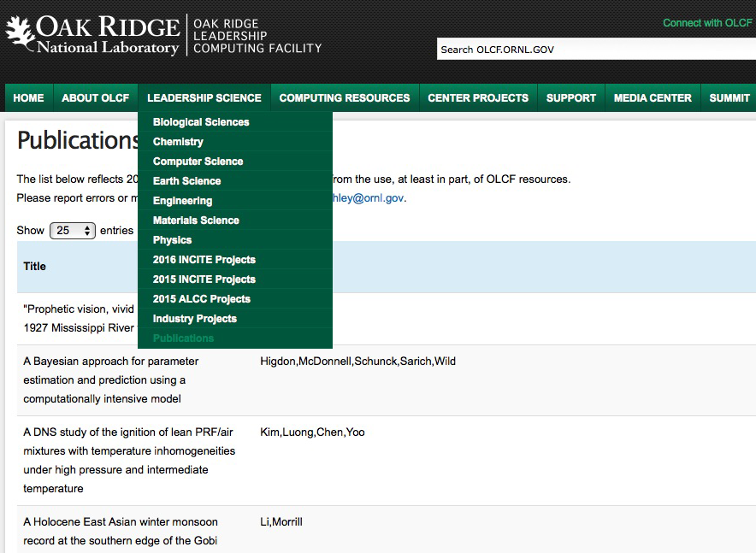Choose Biological Sciences from the dropdown
Viewport: 756px width, 553px height.
[x=201, y=122]
